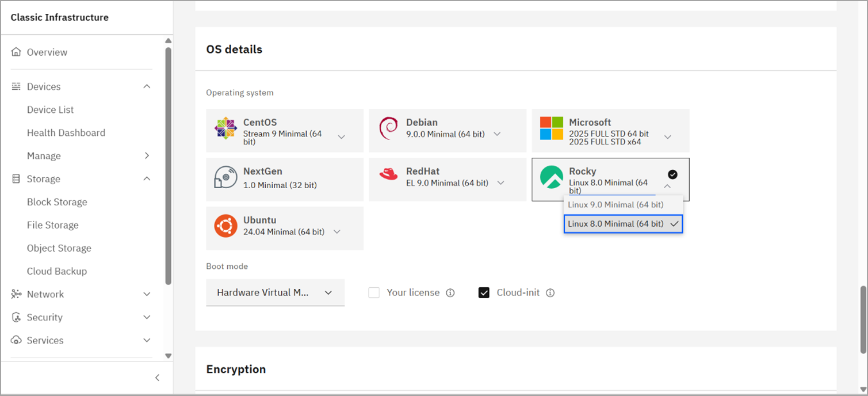This screenshot has width=868, height=396.
Task: Expand Ubuntu version dropdown chevron
Action: click(337, 232)
